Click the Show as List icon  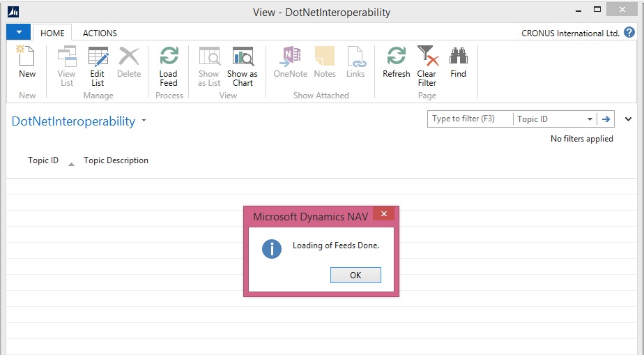(210, 56)
